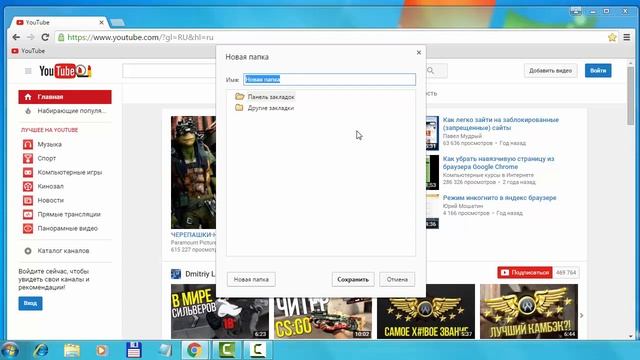Click the Добавить видео button
This screenshot has width=640, height=360.
(550, 71)
